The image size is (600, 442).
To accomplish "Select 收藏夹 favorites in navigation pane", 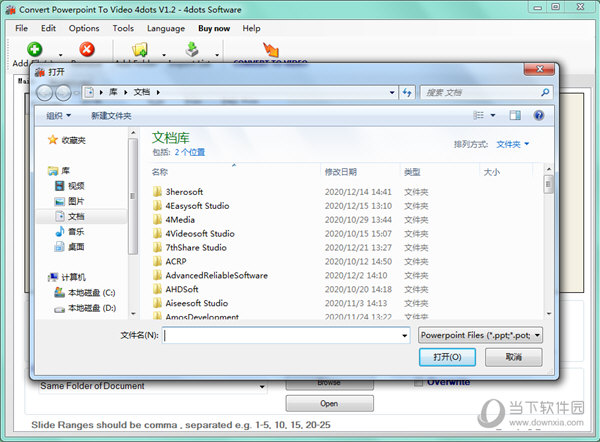I will click(67, 140).
